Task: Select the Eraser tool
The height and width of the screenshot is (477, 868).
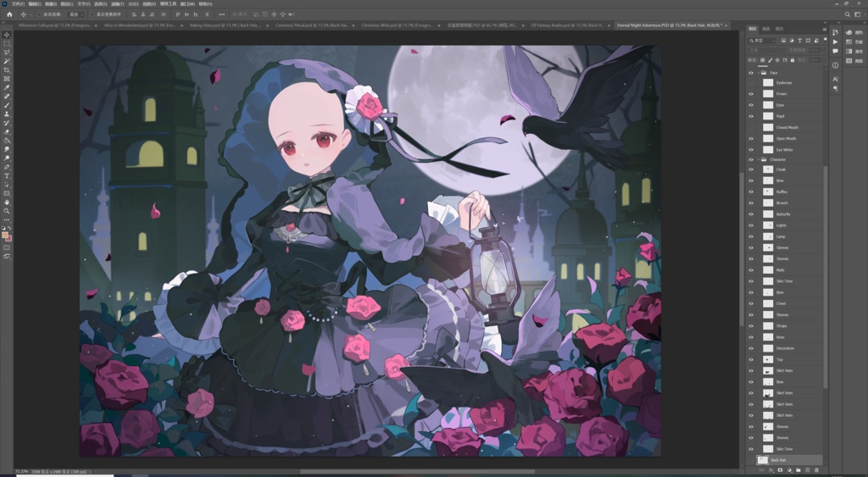Action: [7, 131]
